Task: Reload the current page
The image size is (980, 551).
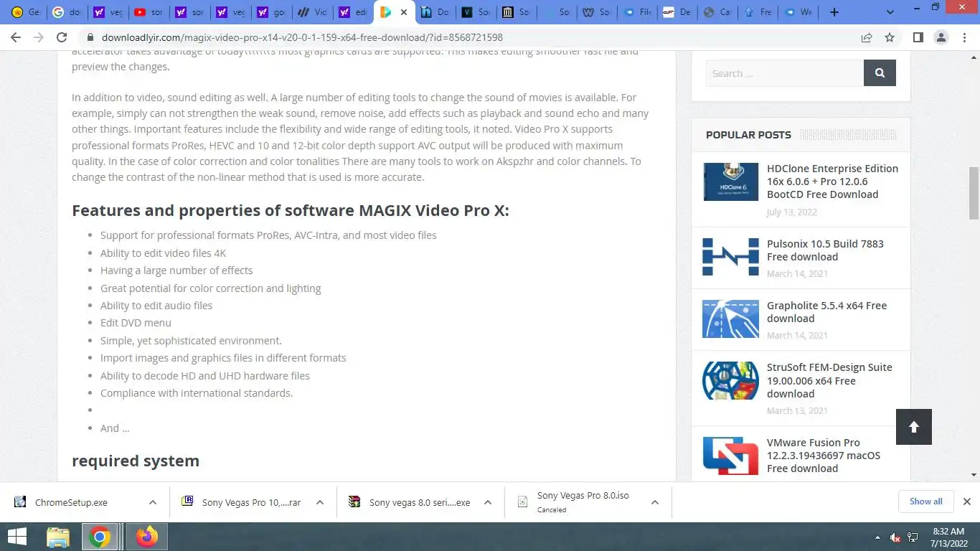Action: (62, 37)
